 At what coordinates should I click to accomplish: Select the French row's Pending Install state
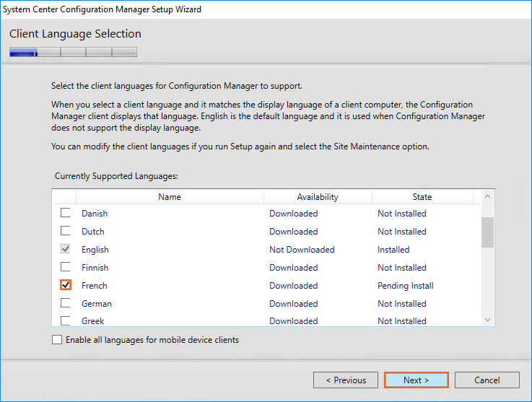405,286
